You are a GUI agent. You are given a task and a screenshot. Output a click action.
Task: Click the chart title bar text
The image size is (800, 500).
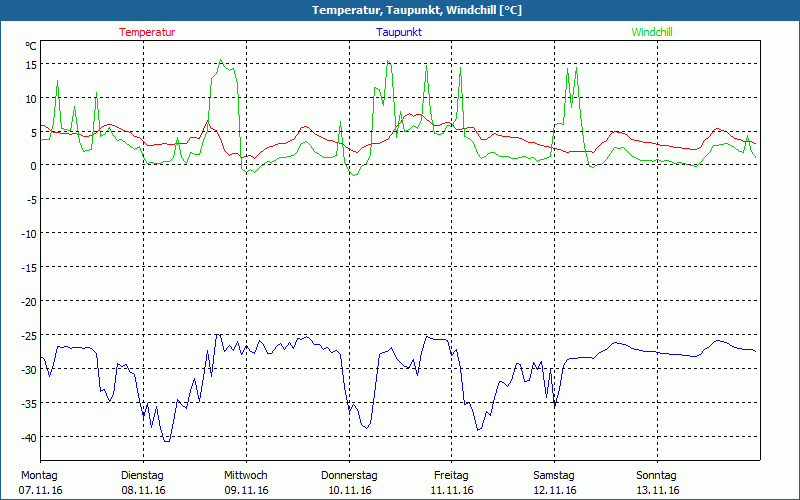coord(400,10)
